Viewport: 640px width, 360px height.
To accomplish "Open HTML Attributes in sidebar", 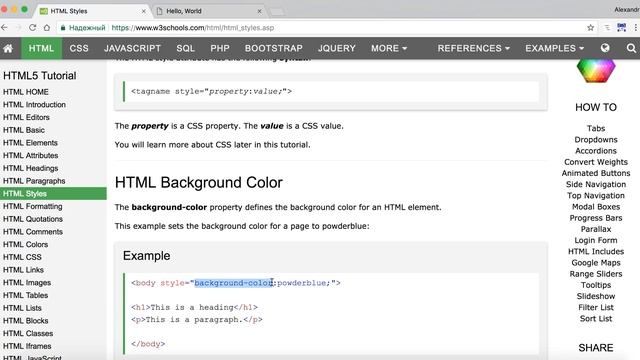I will [x=31, y=155].
